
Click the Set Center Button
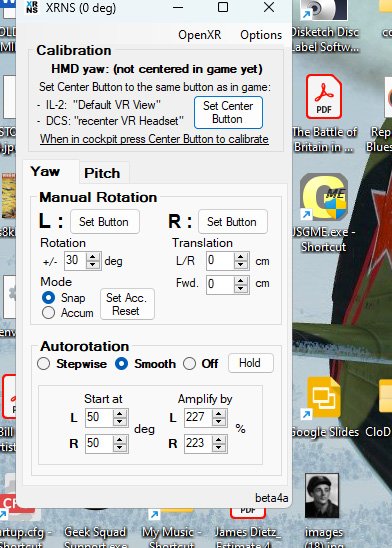(228, 112)
